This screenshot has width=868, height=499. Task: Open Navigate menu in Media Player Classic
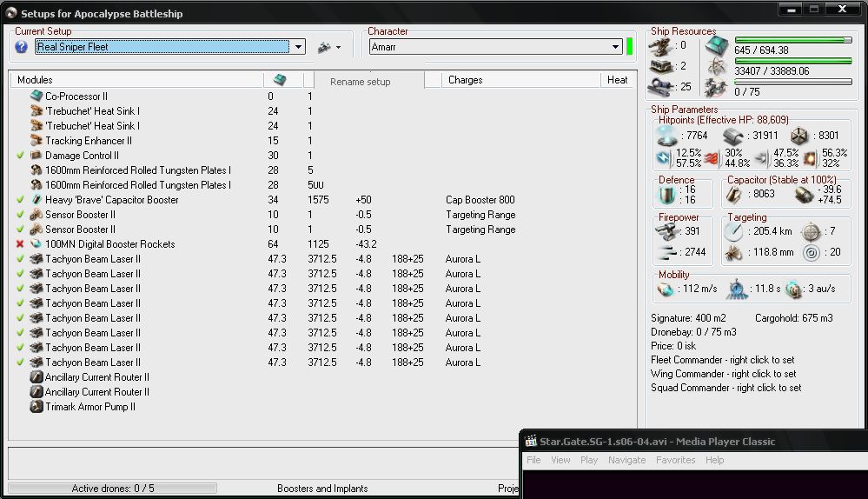click(x=626, y=460)
